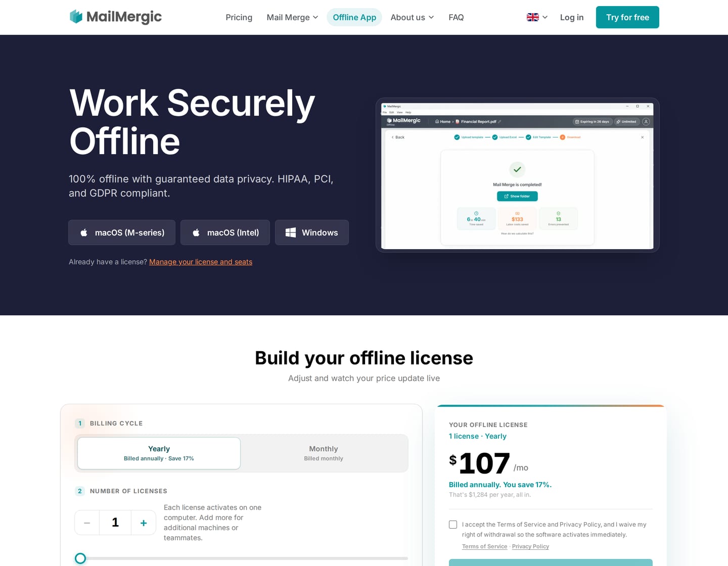The image size is (728, 566).
Task: Open the Privacy Policy link
Action: pos(530,546)
